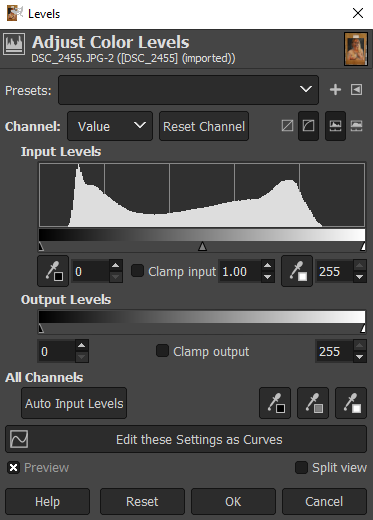Select All Channels gray point eyedropper
Viewport: 373px width, 520px height.
[313, 403]
